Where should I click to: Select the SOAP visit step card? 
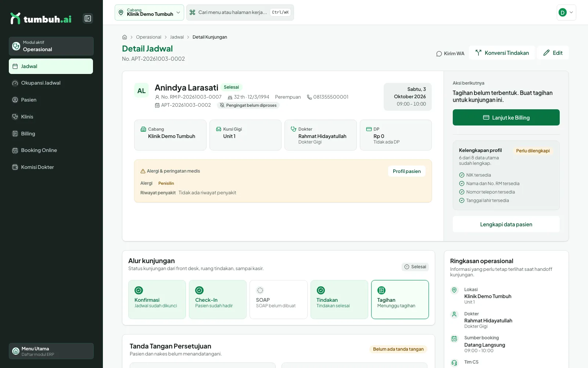pos(279,300)
